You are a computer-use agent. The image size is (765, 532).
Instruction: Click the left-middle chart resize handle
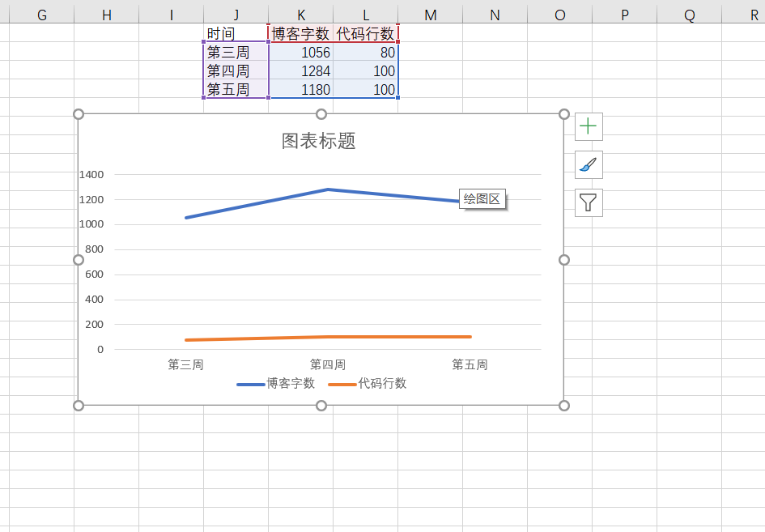pos(78,260)
